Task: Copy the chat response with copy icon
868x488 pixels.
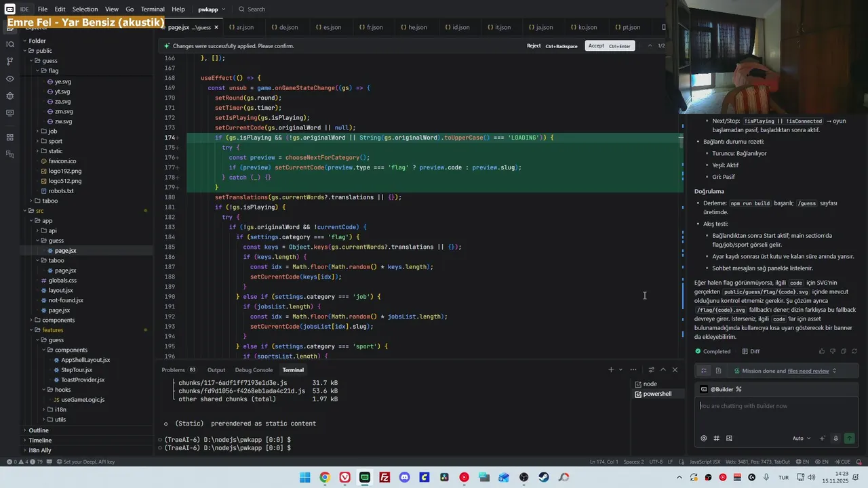Action: pyautogui.click(x=844, y=351)
